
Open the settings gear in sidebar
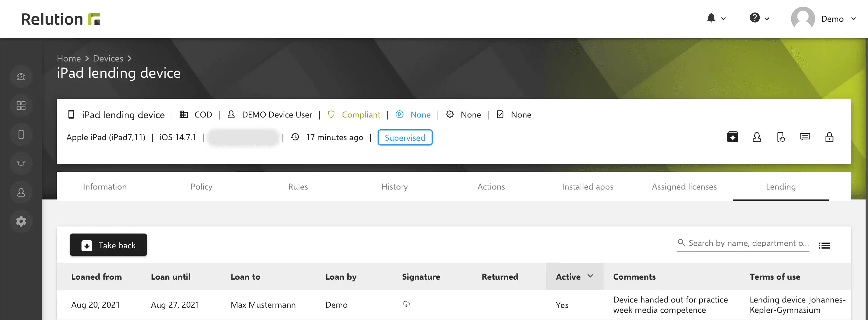click(21, 221)
